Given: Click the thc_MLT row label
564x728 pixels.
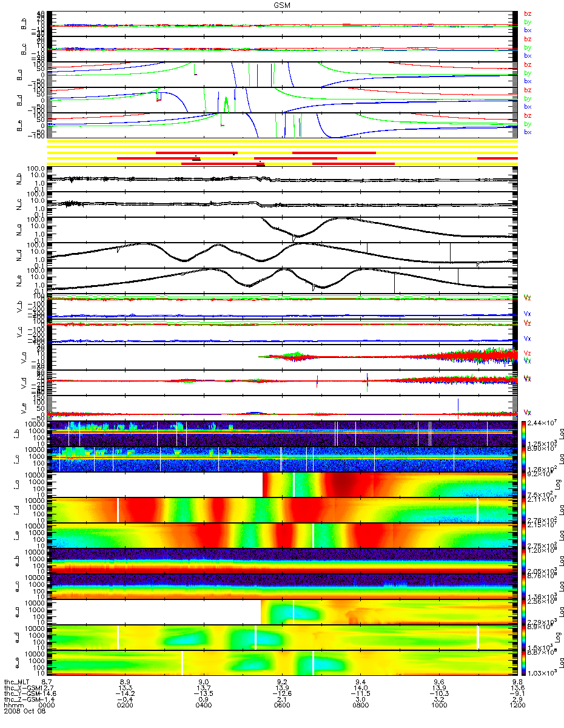Looking at the screenshot, I should [x=18, y=682].
